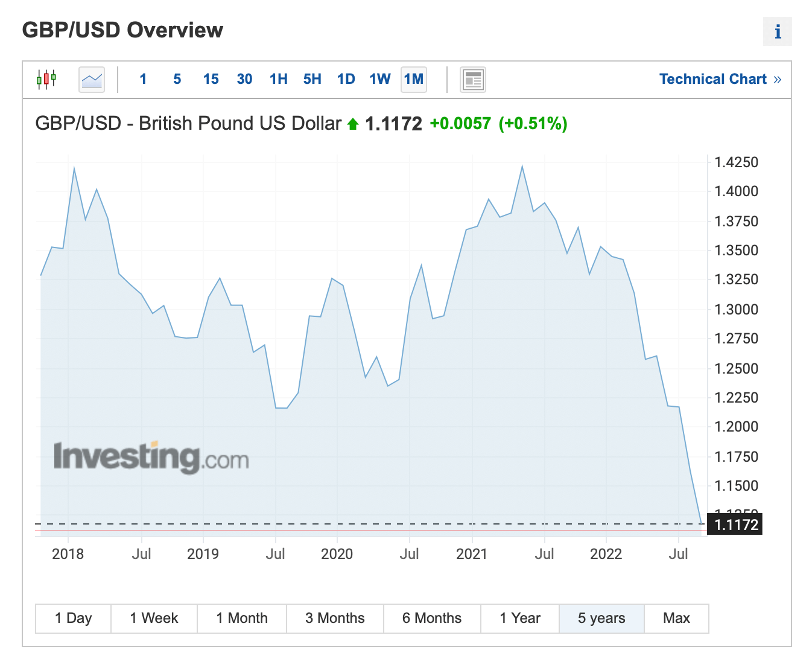Select the 1D interval icon
Screen dimensions: 812x670
click(346, 79)
